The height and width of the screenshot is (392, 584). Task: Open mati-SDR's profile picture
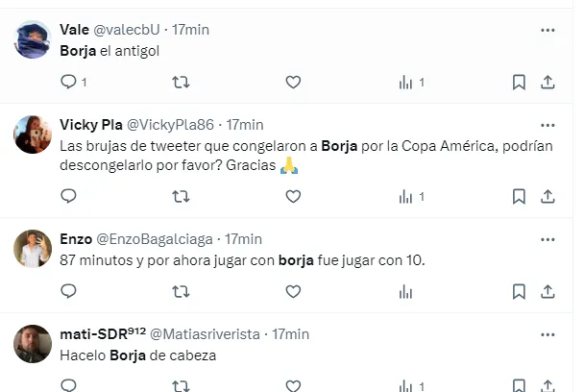pyautogui.click(x=33, y=344)
